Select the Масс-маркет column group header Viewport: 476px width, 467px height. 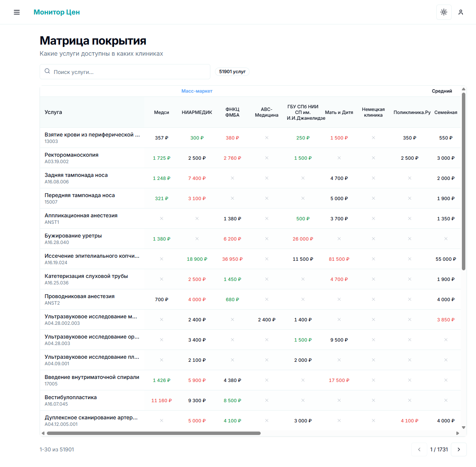(197, 91)
